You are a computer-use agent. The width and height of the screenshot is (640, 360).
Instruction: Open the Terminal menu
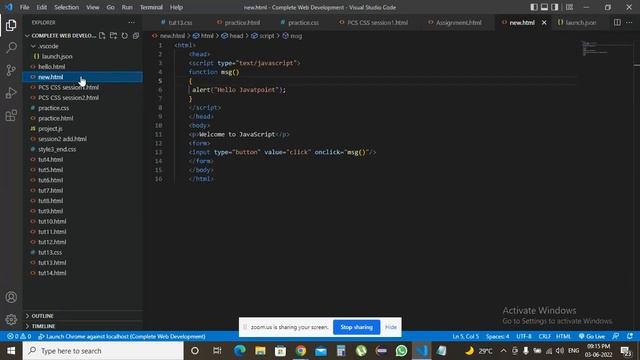151,7
